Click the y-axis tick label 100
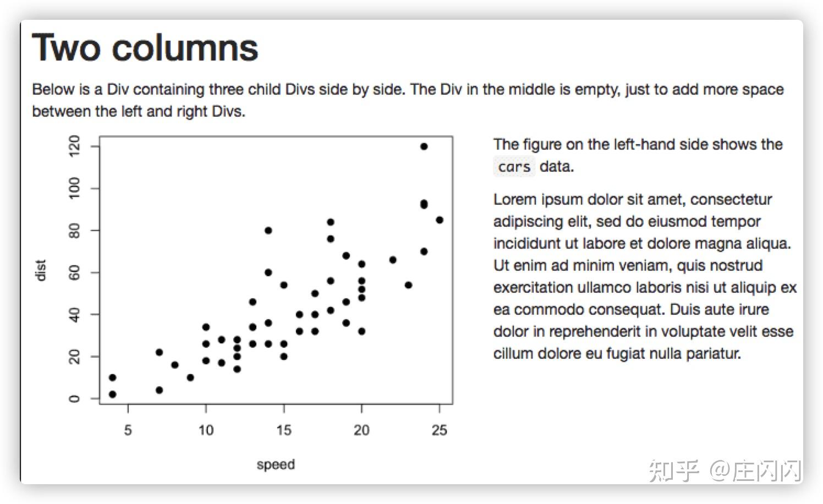 point(74,188)
